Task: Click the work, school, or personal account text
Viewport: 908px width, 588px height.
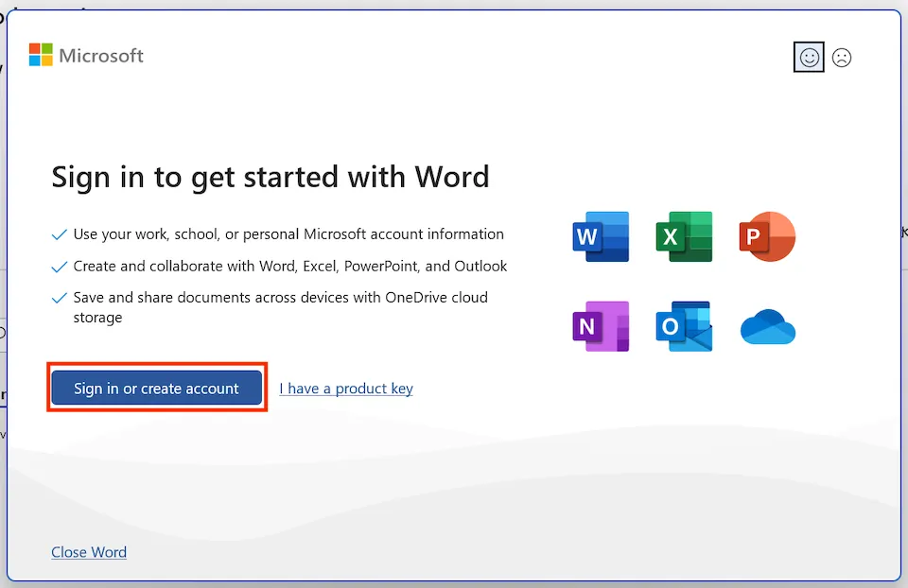Action: (x=288, y=234)
